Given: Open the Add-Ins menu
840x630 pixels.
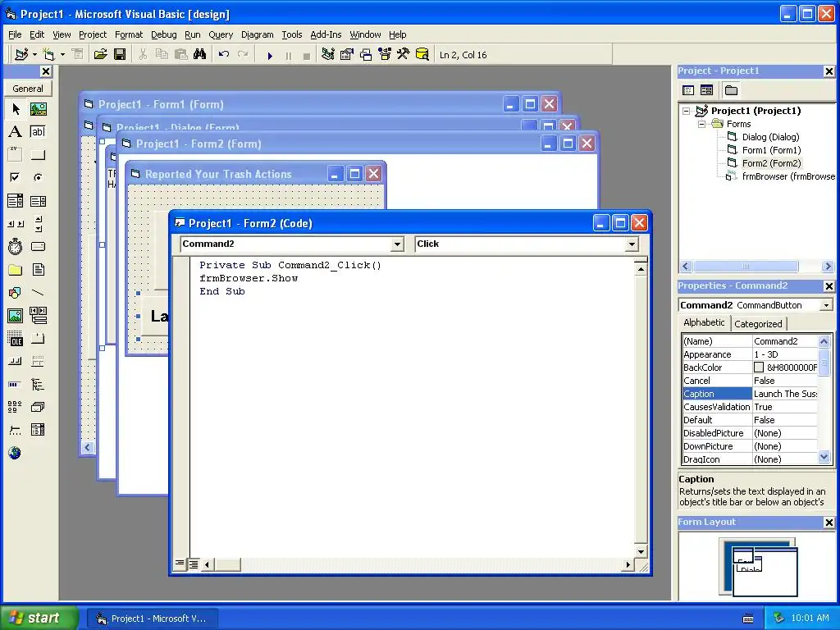Looking at the screenshot, I should coord(326,34).
